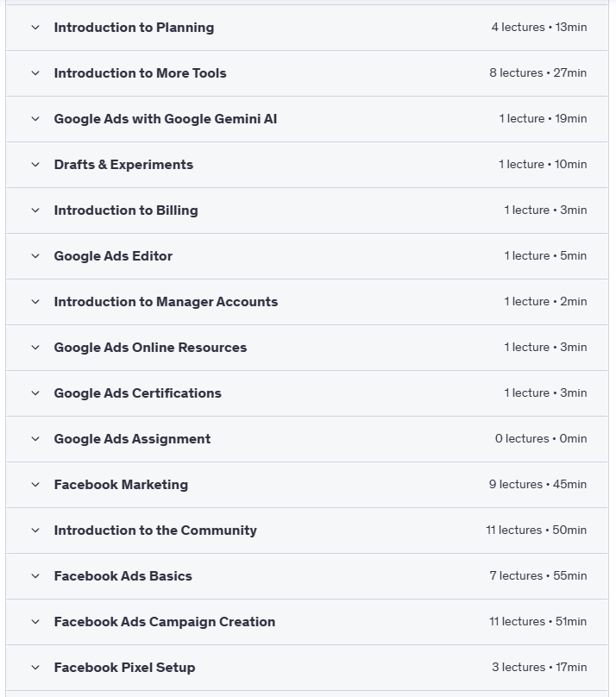
Task: Click the '9 lectures • 45min' duration label
Action: (537, 485)
